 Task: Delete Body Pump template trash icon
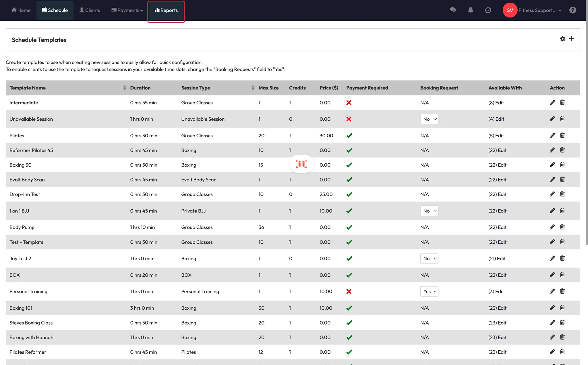click(562, 227)
